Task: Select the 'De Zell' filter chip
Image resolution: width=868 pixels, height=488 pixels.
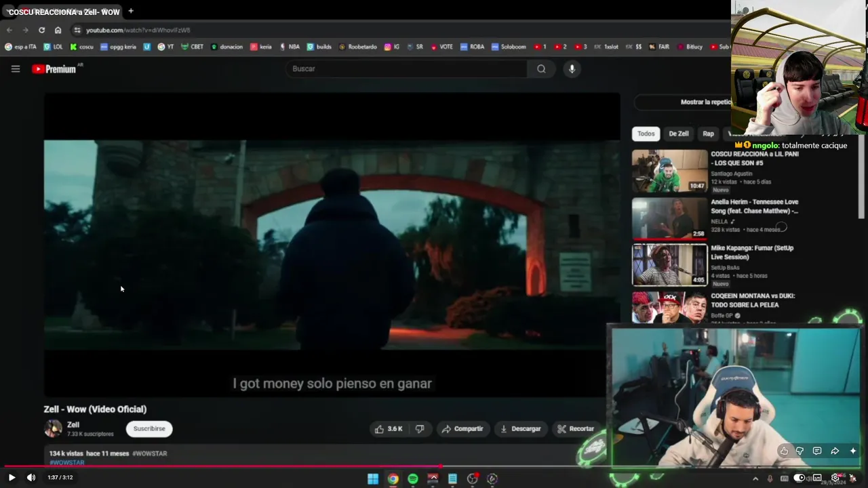Action: coord(678,134)
